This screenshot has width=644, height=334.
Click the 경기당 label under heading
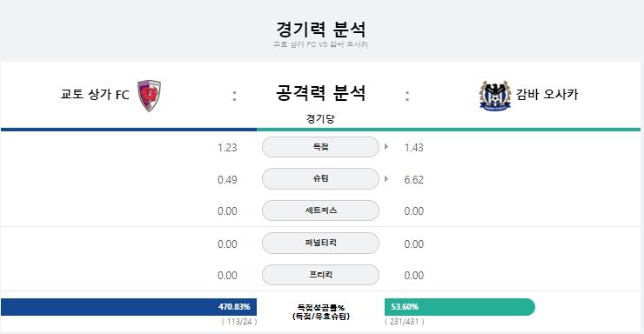320,119
